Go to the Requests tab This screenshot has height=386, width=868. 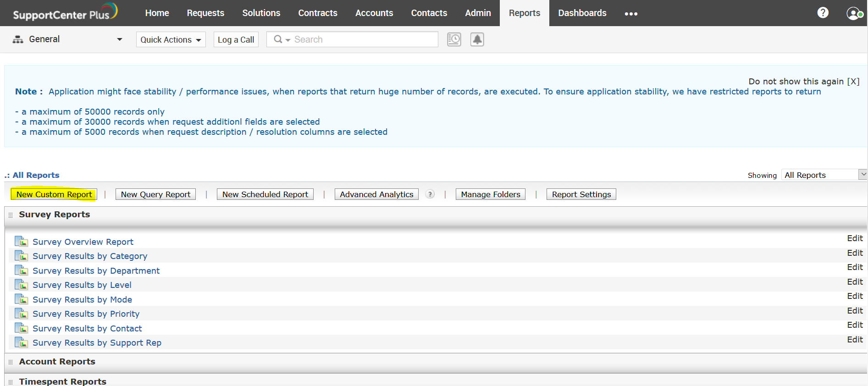pyautogui.click(x=205, y=13)
